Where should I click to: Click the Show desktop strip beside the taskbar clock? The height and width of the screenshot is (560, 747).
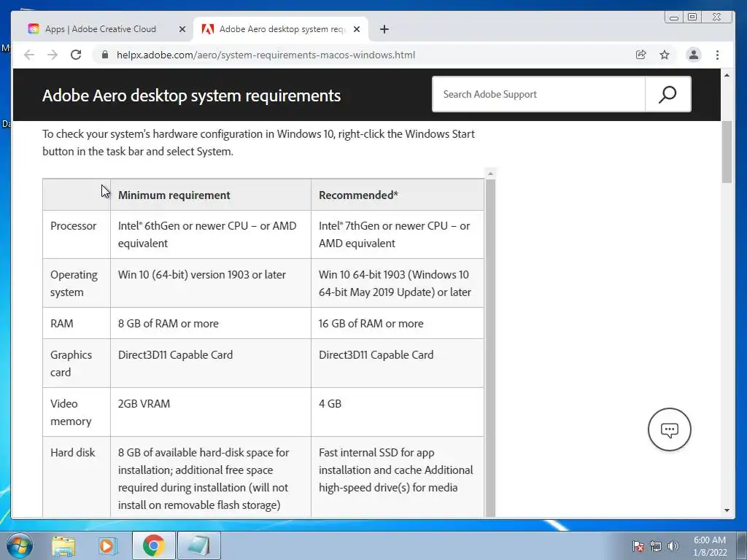[x=742, y=545]
